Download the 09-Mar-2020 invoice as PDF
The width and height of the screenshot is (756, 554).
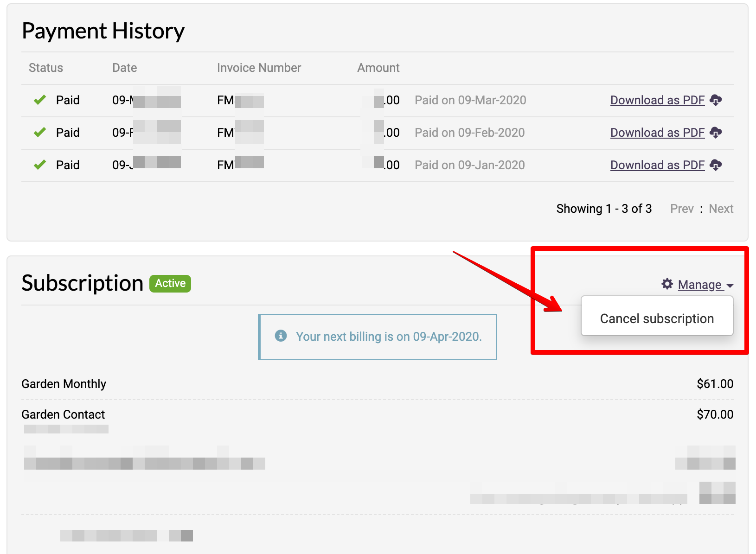657,100
